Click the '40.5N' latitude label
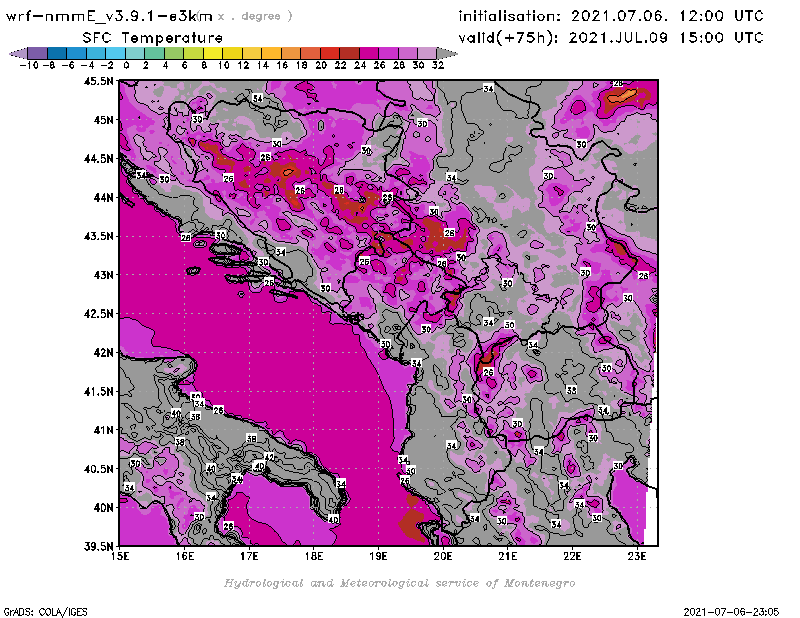800x618 pixels. (98, 468)
